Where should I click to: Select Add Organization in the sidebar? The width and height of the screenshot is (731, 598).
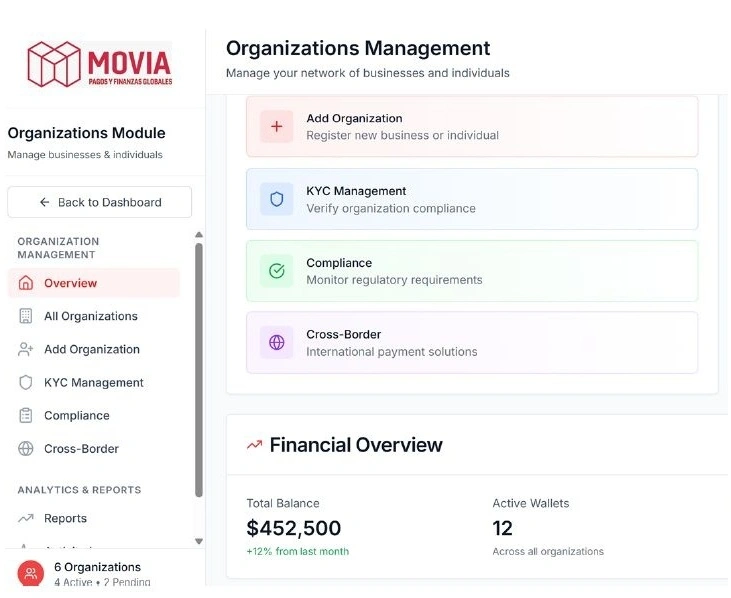pyautogui.click(x=92, y=349)
